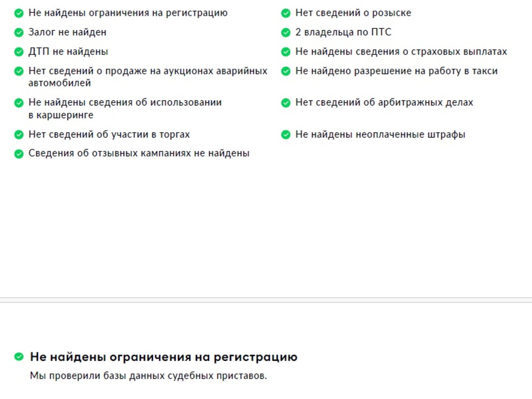This screenshot has height=399, width=532.
Task: Click check icon next to 'Нет сведений о розыске'
Action: tap(286, 13)
